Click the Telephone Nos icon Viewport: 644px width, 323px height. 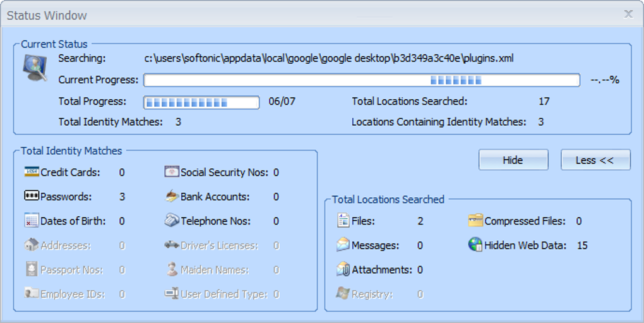click(172, 221)
